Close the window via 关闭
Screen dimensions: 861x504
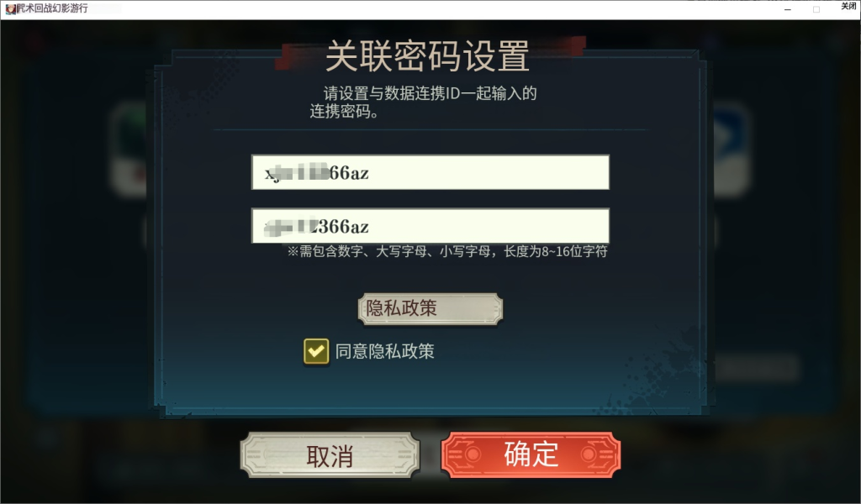pos(848,7)
